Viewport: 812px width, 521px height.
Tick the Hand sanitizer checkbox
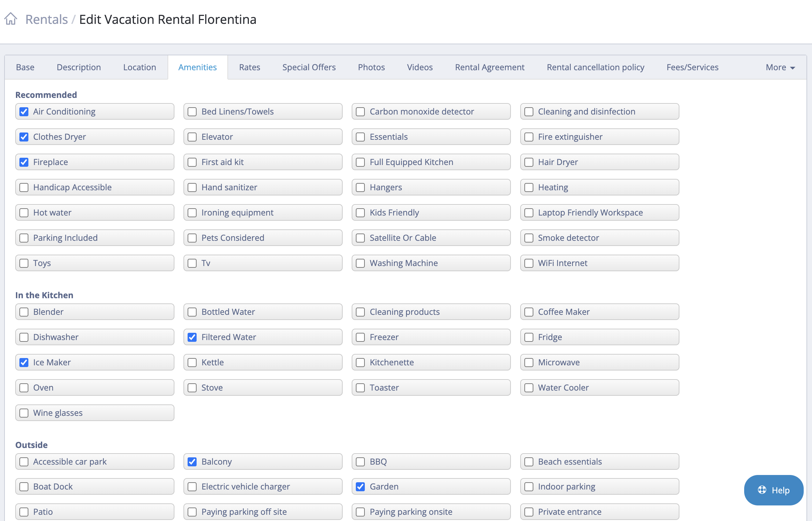pyautogui.click(x=192, y=188)
